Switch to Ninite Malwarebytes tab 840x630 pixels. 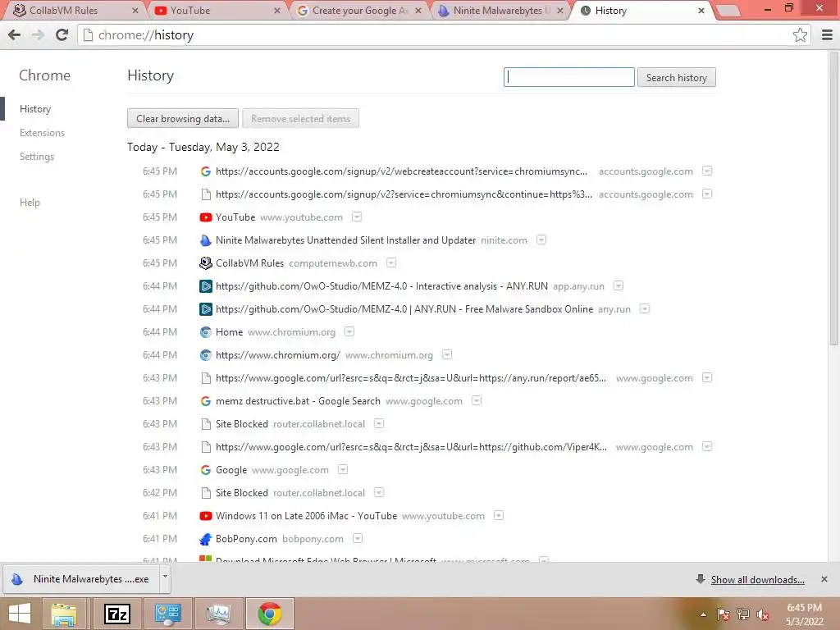pyautogui.click(x=500, y=11)
